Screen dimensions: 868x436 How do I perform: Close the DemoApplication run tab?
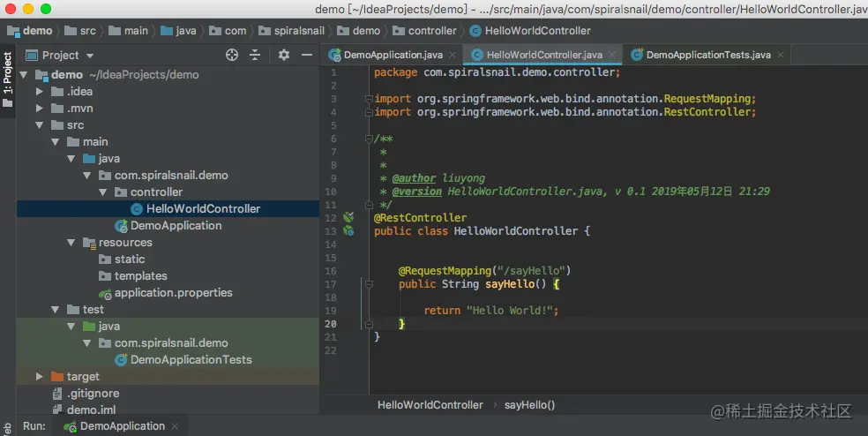click(x=175, y=426)
